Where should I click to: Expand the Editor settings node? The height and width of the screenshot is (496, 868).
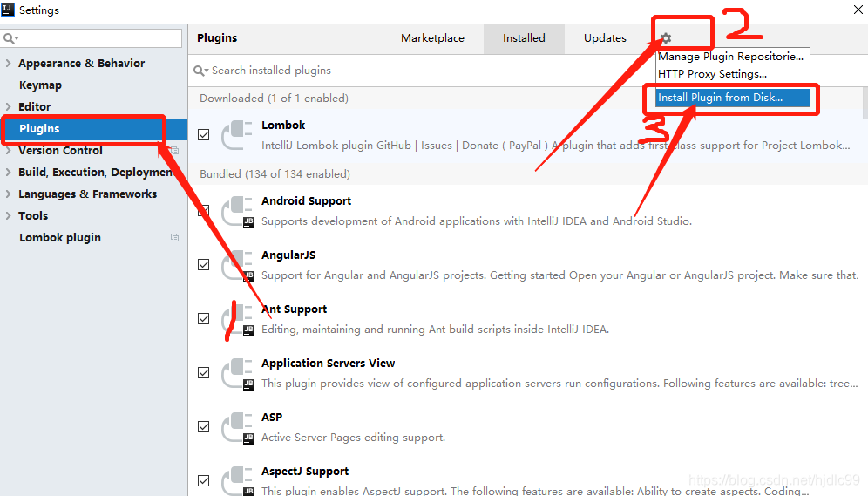click(9, 106)
